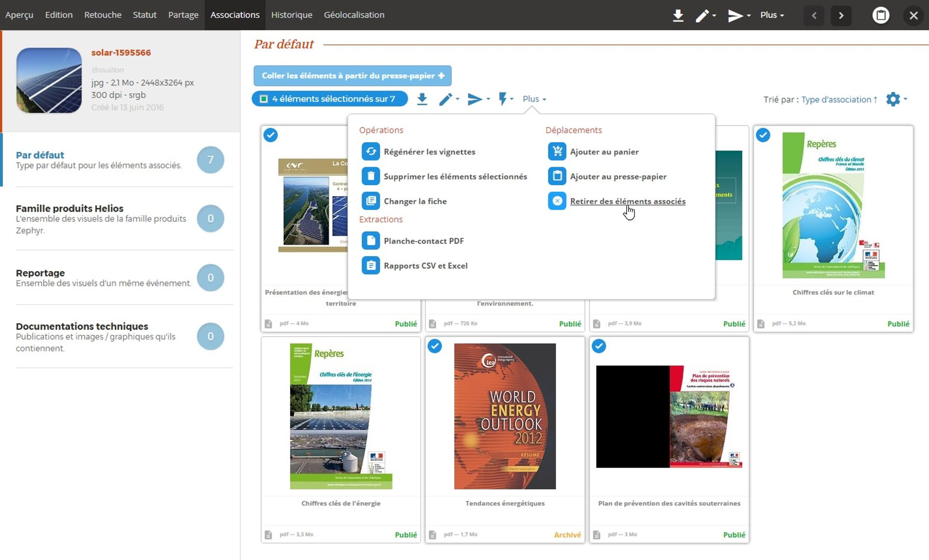This screenshot has width=929, height=560.
Task: Switch to the Statut tab
Action: [x=144, y=15]
